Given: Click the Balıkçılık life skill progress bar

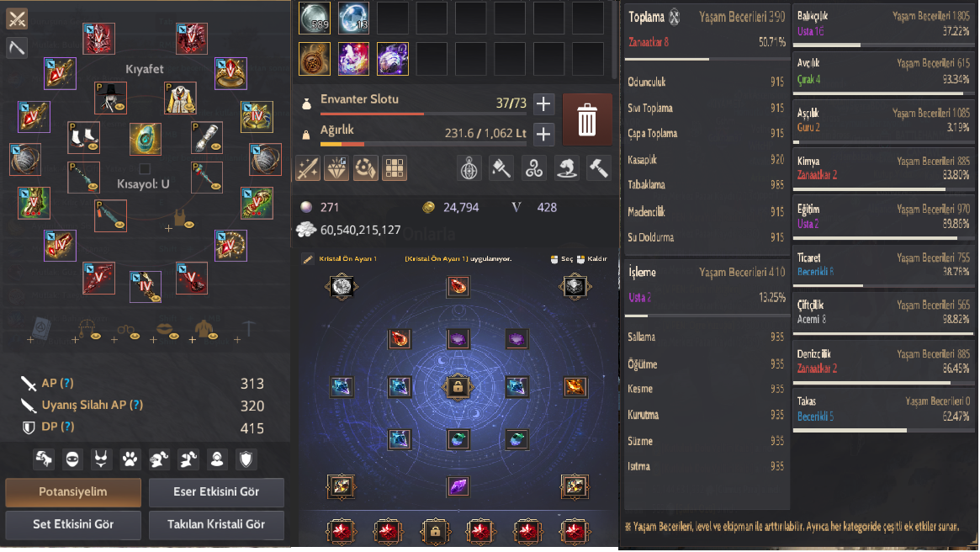Looking at the screenshot, I should pos(883,45).
